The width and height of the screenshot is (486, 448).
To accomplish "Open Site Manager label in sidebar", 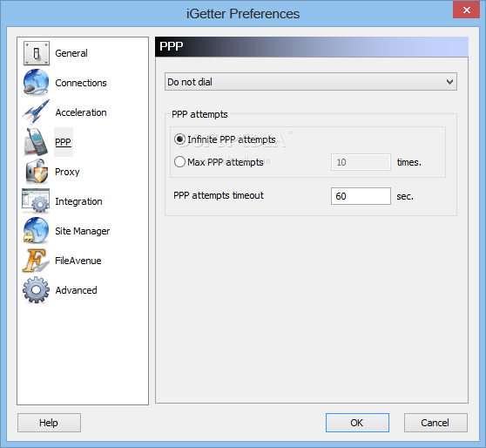I will tap(83, 231).
